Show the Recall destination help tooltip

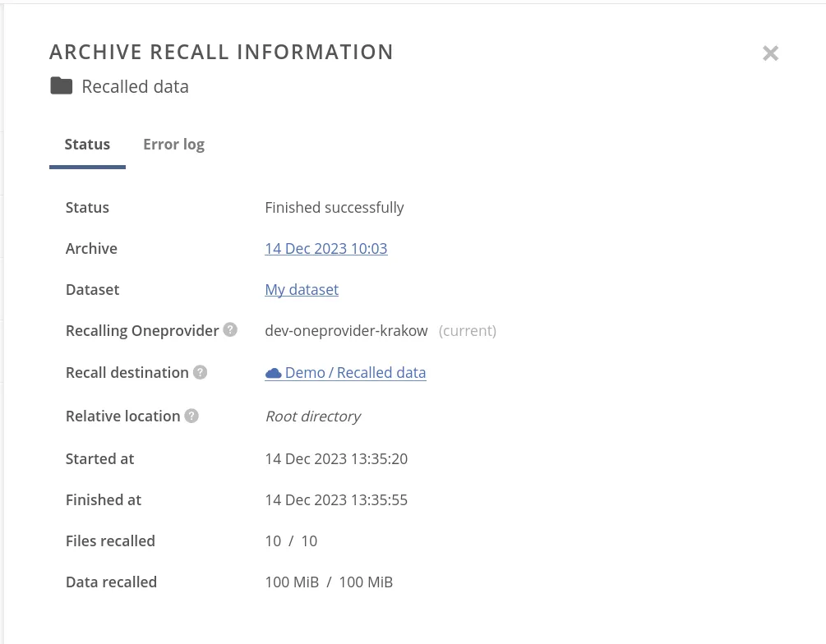pos(200,372)
